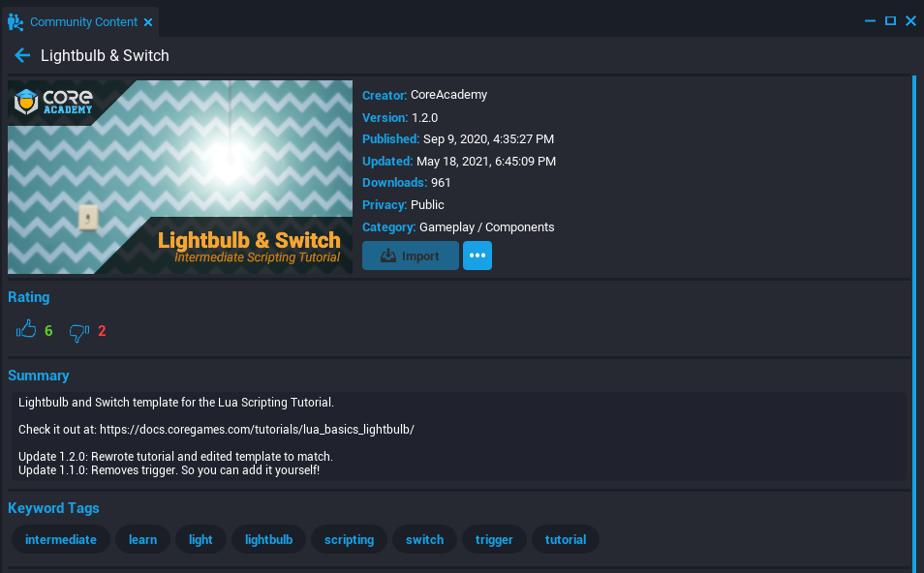The image size is (924, 573).
Task: Give the template a thumbs down
Action: (x=78, y=332)
